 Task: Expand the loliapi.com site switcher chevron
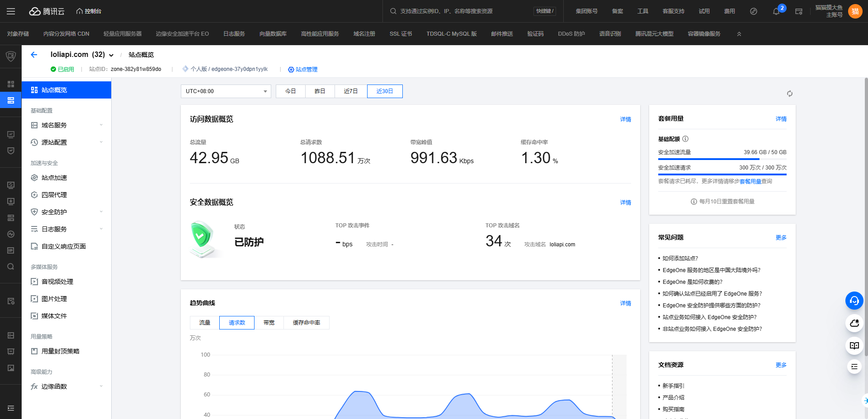(x=112, y=54)
